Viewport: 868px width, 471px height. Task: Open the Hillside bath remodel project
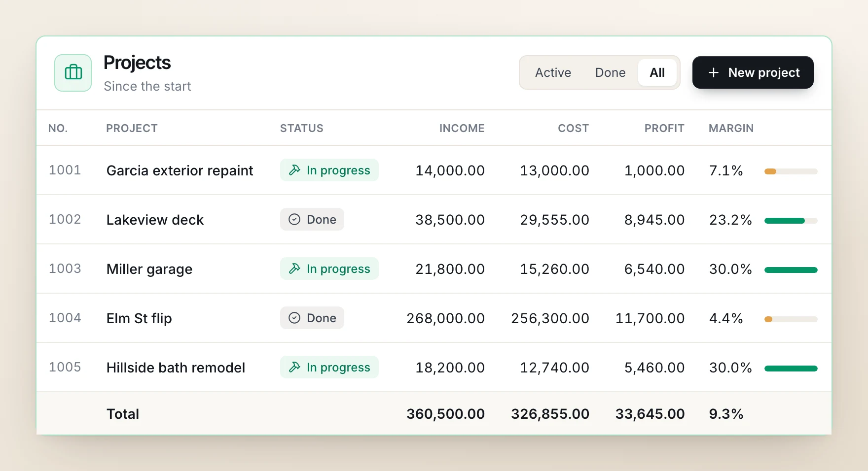point(176,368)
